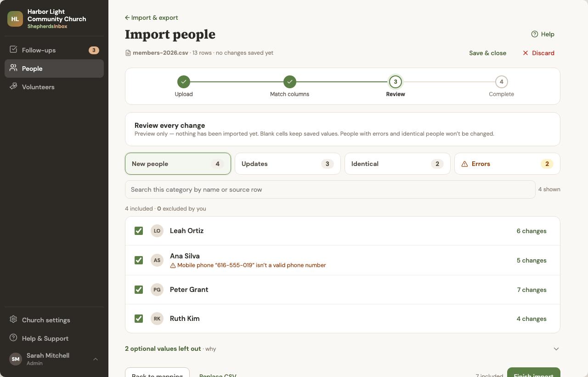Focus the category search field
Screen dimensions: 588x377
click(330, 189)
